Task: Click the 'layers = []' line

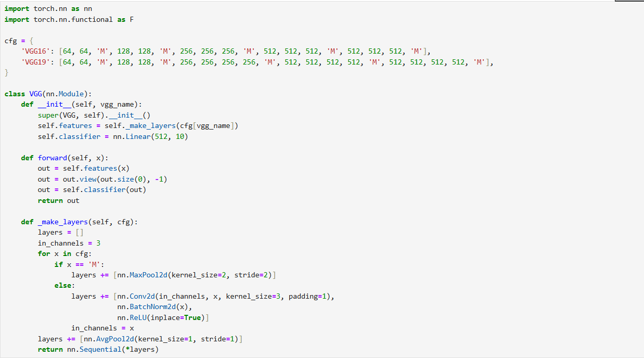Action: click(x=61, y=232)
